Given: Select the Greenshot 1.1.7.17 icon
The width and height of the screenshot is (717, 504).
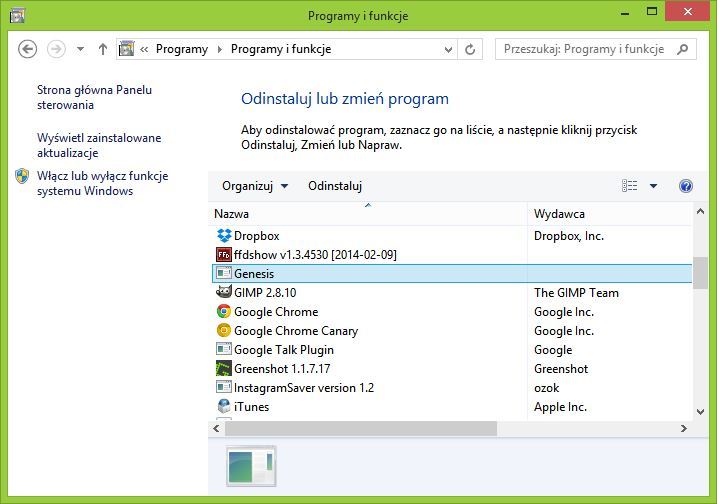Looking at the screenshot, I should tap(224, 368).
